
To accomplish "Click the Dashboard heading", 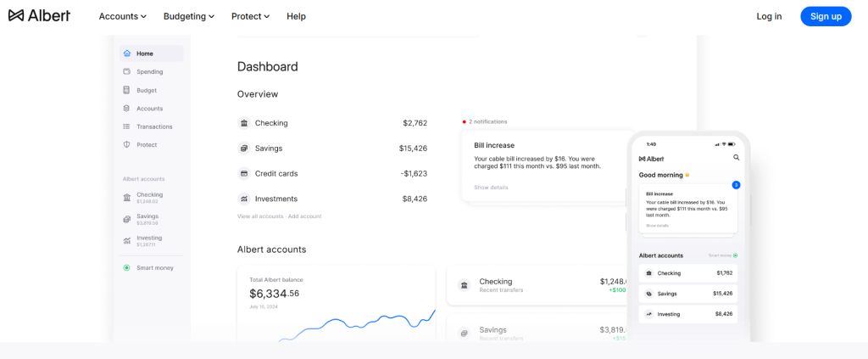I will [267, 67].
